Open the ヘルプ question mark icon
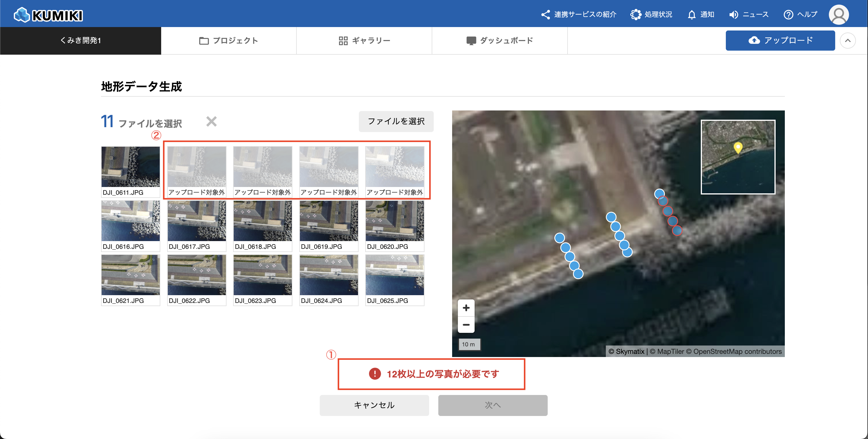This screenshot has height=439, width=868. coord(788,14)
